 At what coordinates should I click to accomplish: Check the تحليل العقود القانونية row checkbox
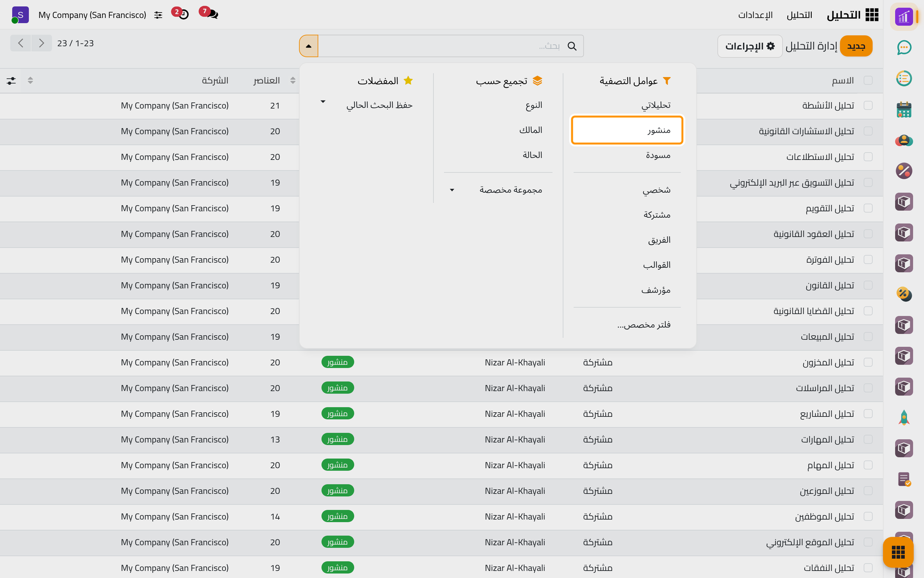(868, 234)
